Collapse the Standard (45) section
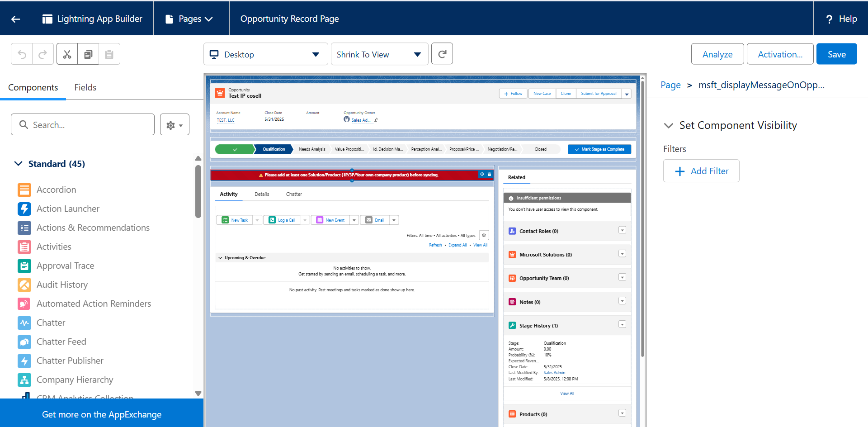 (x=19, y=164)
